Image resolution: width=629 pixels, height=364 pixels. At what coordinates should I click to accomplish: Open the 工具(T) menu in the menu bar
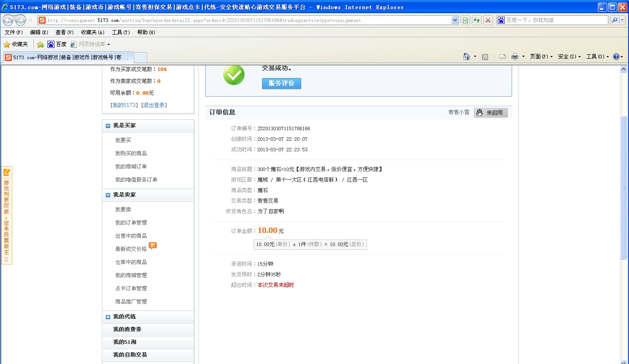click(x=121, y=32)
